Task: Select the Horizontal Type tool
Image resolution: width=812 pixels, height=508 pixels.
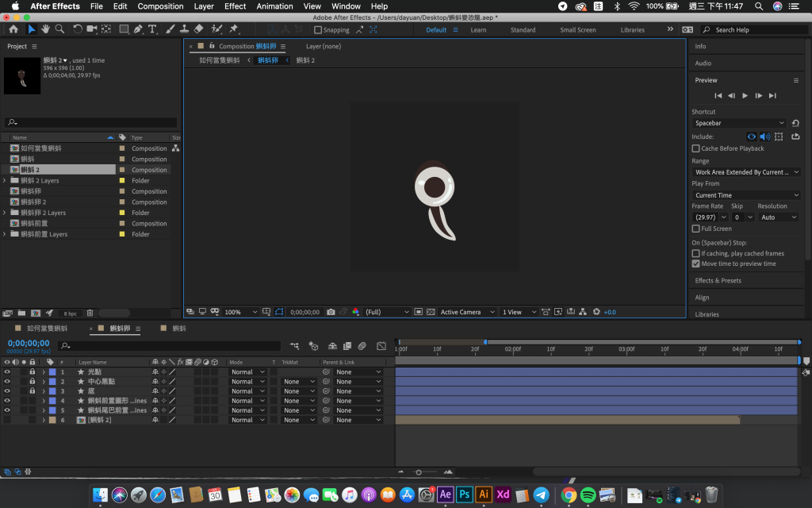Action: coord(152,29)
